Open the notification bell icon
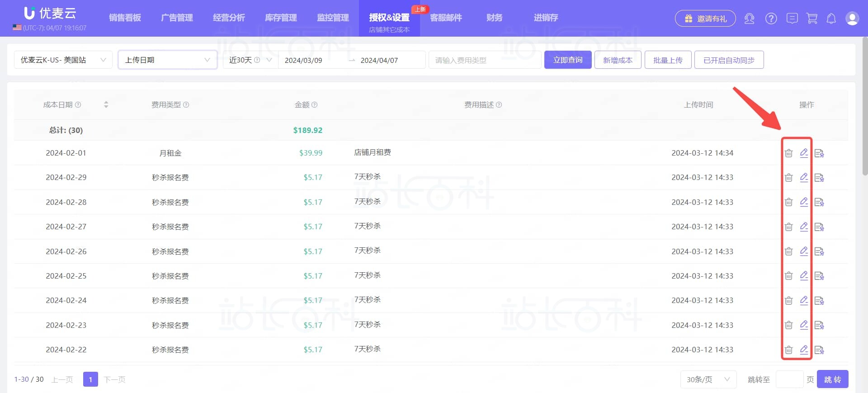Image resolution: width=868 pixels, height=393 pixels. point(831,19)
